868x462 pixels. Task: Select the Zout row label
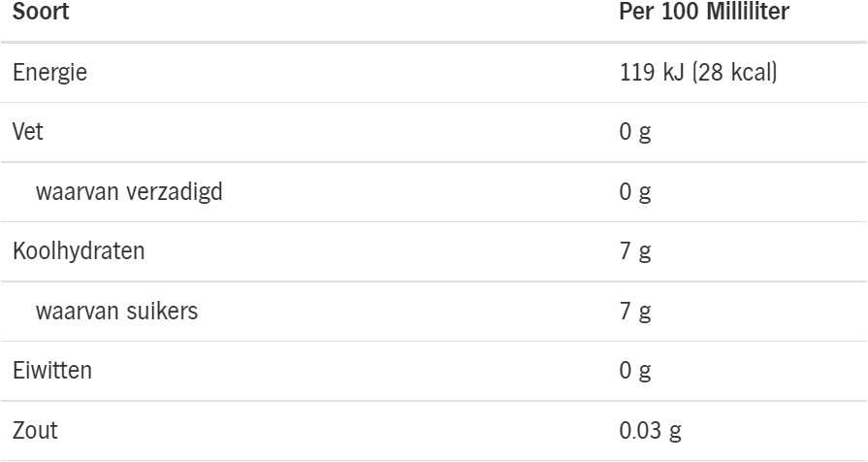35,430
